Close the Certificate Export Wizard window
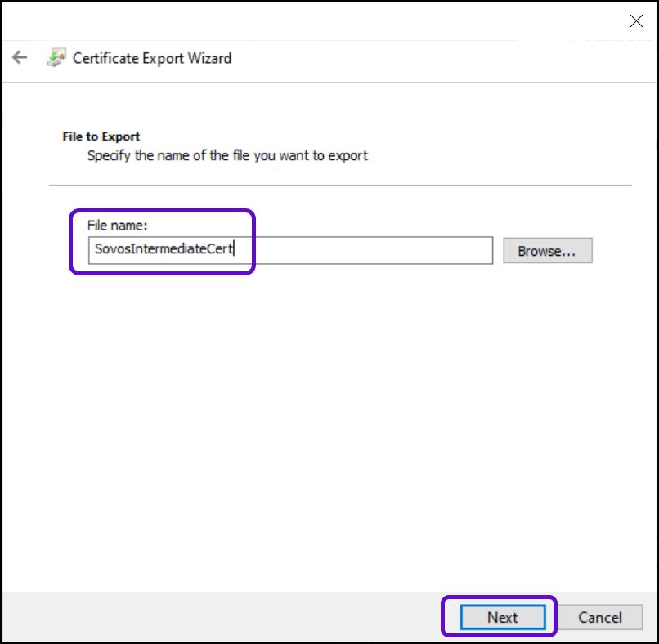The image size is (659, 644). point(636,21)
